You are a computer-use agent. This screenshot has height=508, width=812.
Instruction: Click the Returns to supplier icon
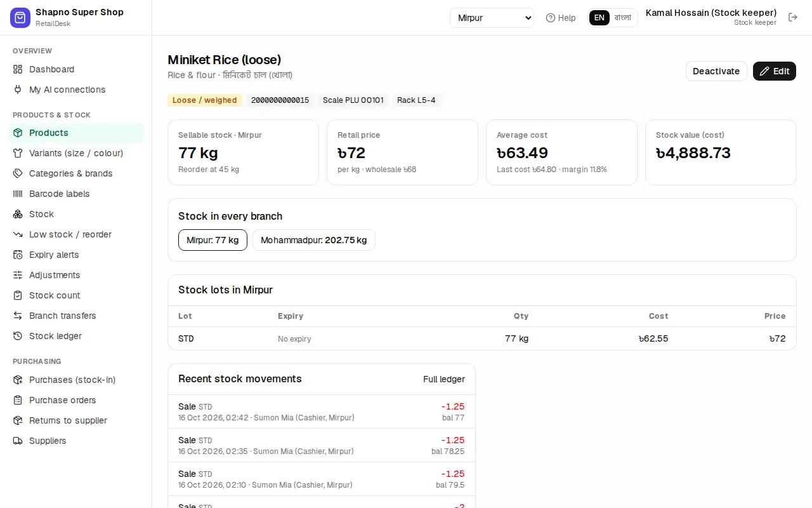click(18, 420)
